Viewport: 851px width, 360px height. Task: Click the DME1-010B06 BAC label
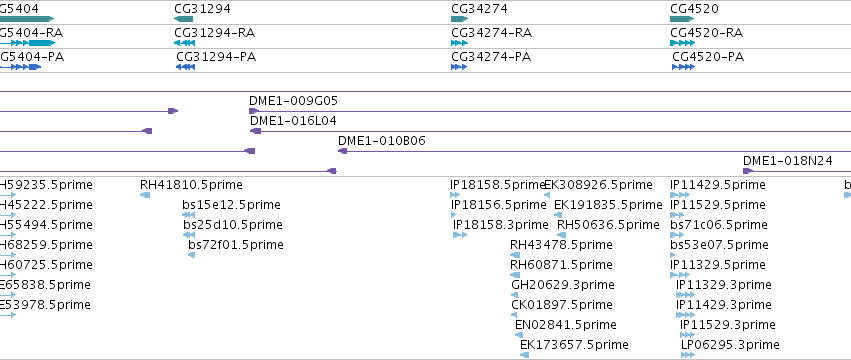point(382,141)
